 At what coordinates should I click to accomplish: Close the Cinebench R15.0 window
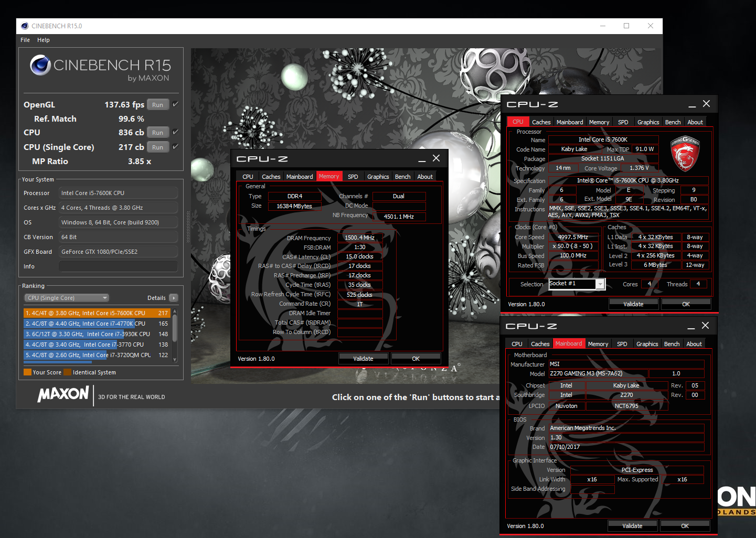click(x=651, y=26)
